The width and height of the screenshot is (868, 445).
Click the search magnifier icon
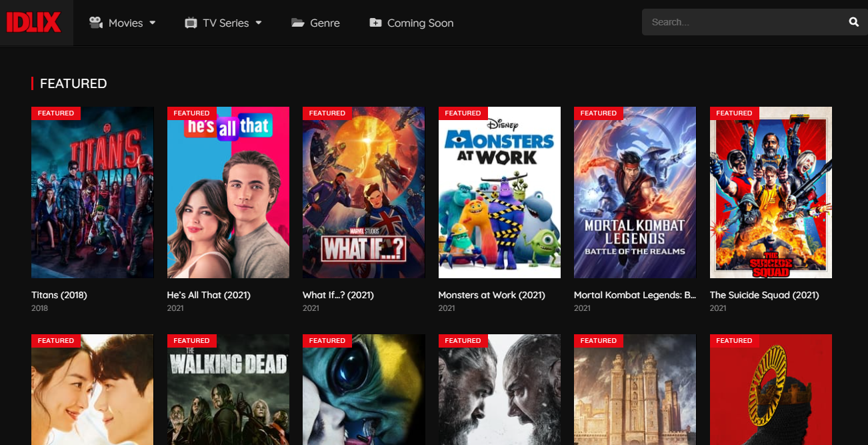click(x=854, y=22)
